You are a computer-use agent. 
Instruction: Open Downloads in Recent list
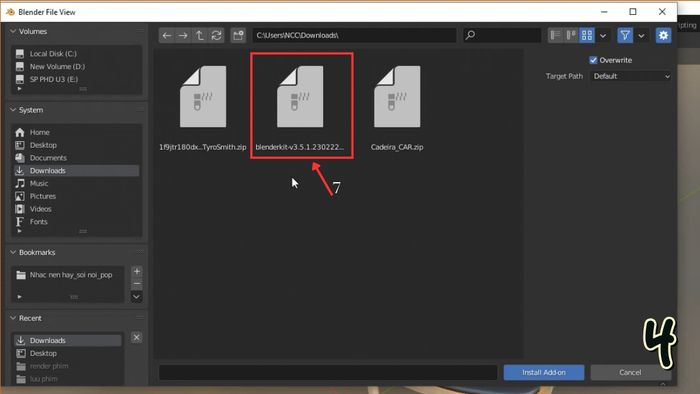[x=67, y=340]
